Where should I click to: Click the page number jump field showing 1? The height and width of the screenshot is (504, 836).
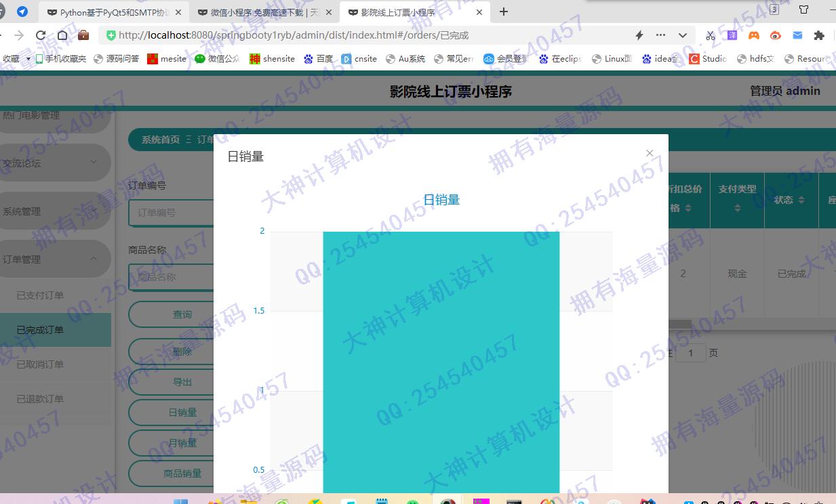(x=691, y=353)
